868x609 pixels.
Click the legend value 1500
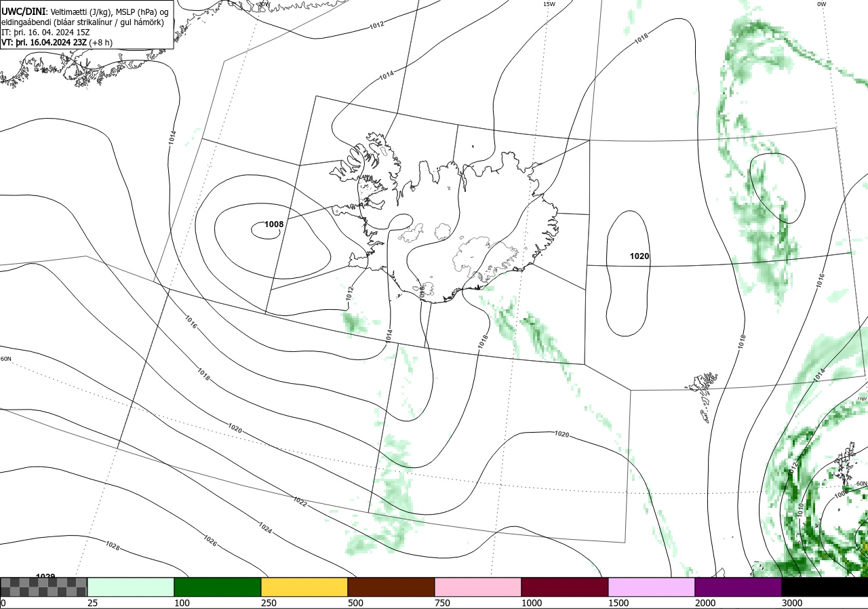618,603
